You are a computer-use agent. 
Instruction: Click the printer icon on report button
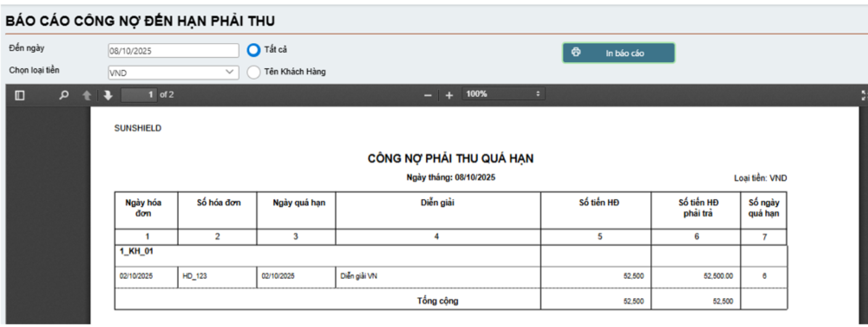click(x=576, y=53)
